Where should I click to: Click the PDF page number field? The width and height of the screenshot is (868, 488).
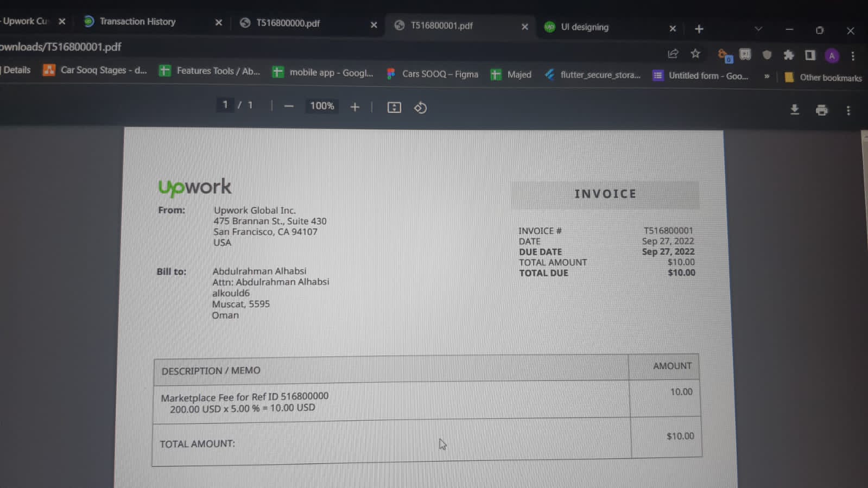point(225,105)
